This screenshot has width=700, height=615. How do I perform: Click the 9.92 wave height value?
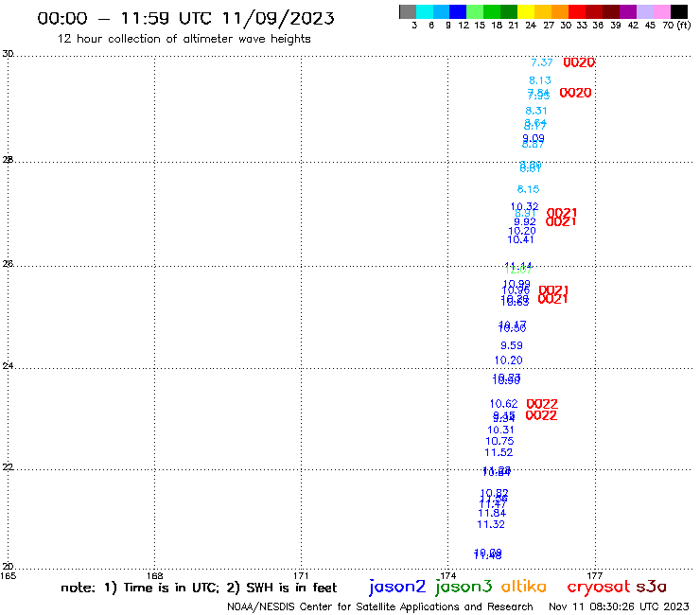click(x=525, y=222)
